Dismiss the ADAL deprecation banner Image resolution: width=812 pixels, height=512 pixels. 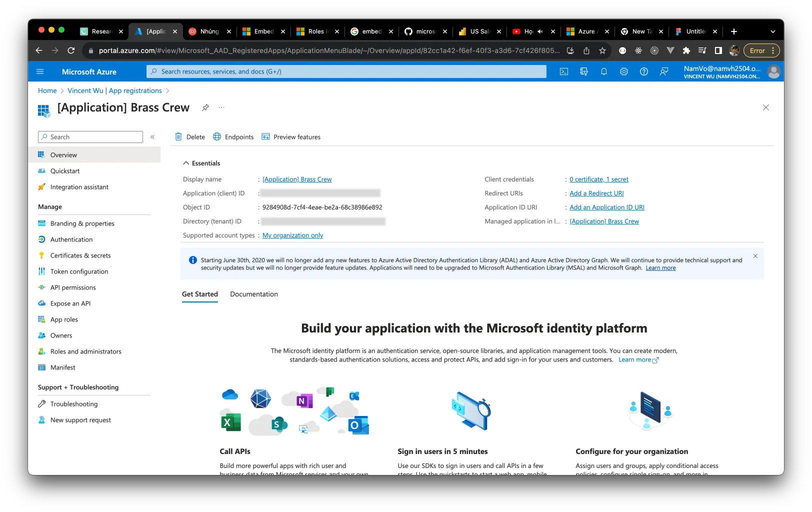[755, 256]
